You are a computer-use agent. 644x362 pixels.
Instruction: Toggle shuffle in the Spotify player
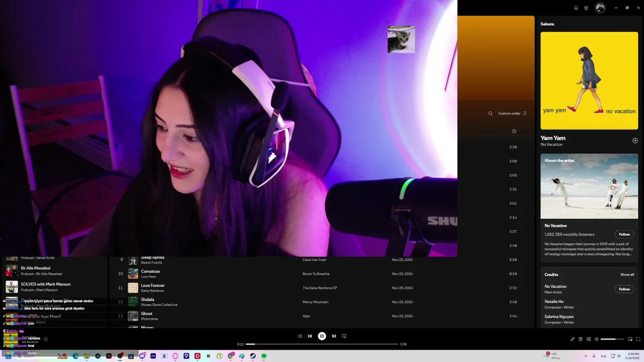click(300, 336)
